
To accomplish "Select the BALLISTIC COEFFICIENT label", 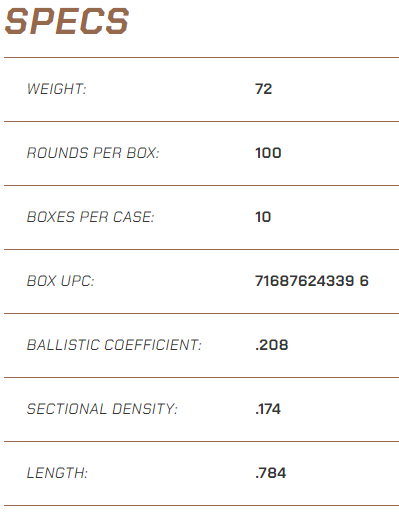I will (114, 345).
